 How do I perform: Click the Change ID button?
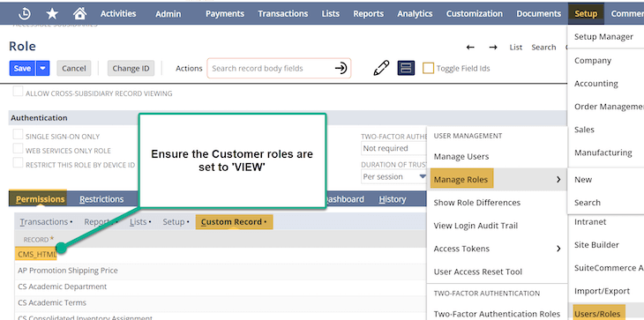(131, 68)
